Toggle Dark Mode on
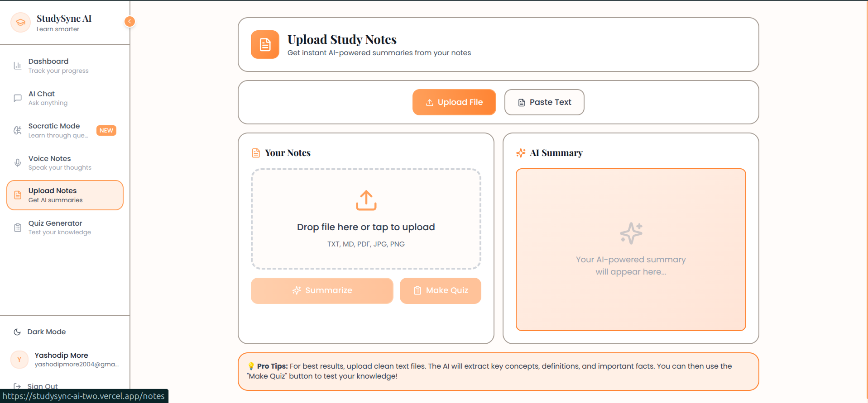Image resolution: width=868 pixels, height=403 pixels. pos(40,332)
